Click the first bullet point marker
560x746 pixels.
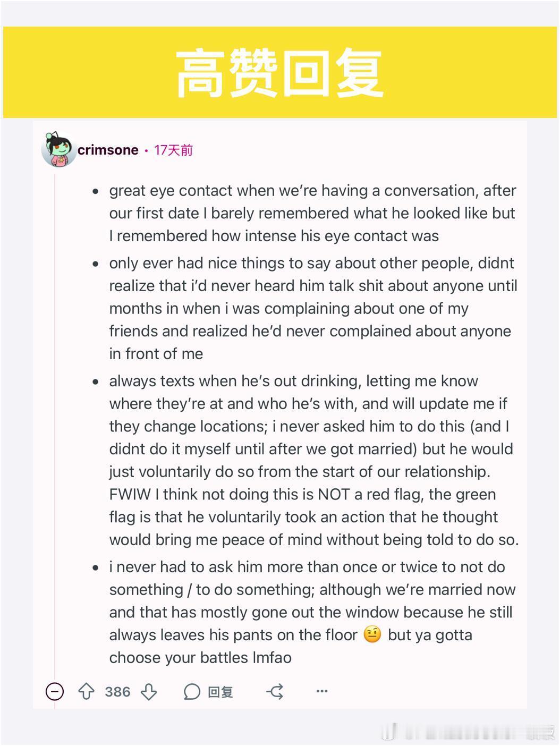coord(96,191)
